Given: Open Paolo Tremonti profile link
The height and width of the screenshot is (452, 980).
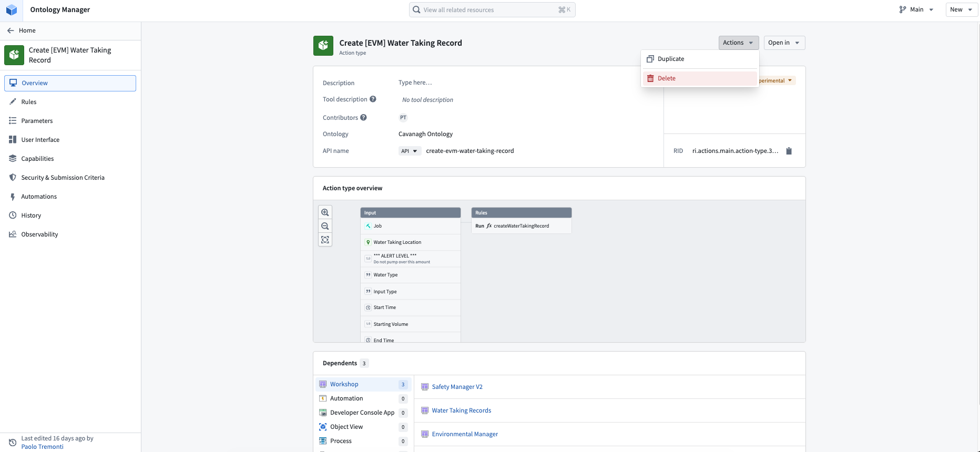Looking at the screenshot, I should (42, 447).
